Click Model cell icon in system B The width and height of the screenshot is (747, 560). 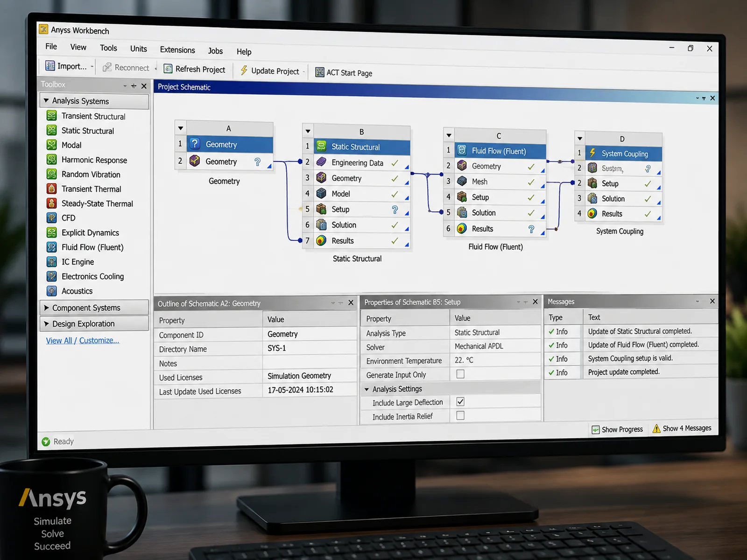click(321, 193)
